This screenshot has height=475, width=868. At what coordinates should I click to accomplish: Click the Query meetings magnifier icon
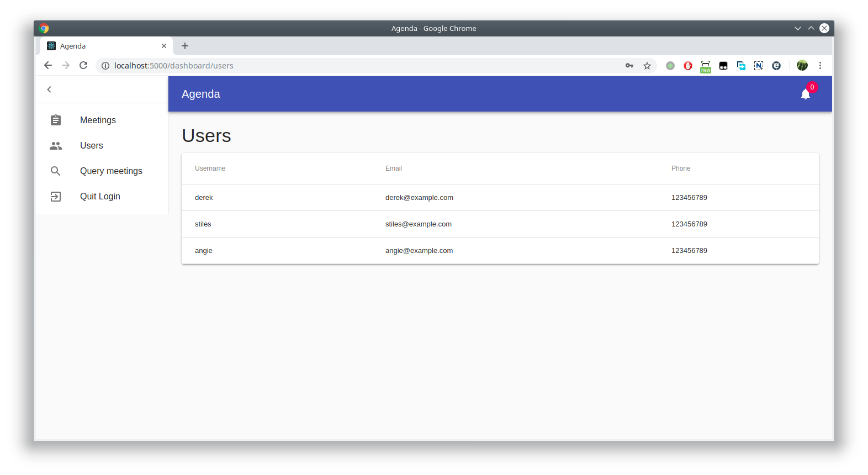click(x=56, y=171)
